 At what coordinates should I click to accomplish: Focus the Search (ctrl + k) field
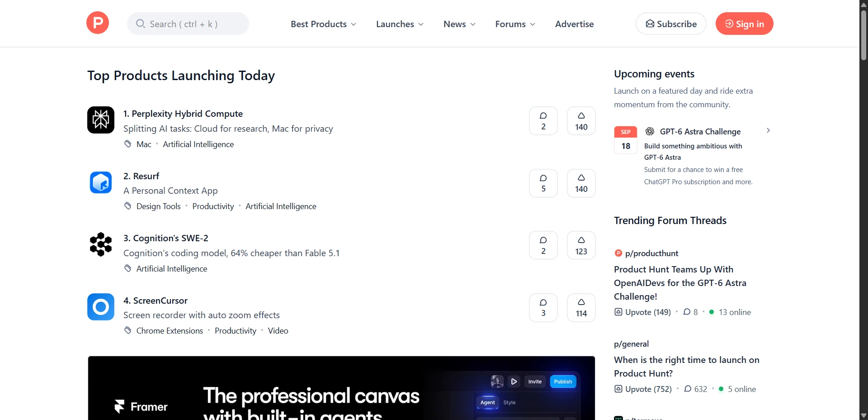[188, 24]
